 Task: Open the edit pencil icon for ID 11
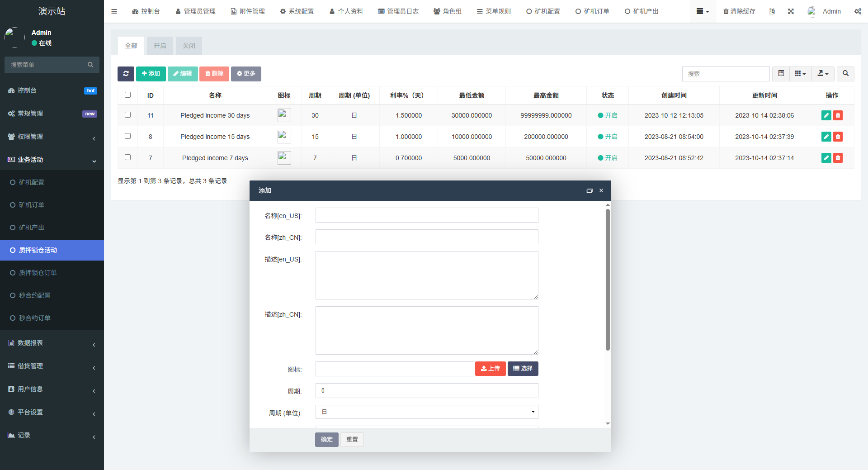click(x=826, y=115)
